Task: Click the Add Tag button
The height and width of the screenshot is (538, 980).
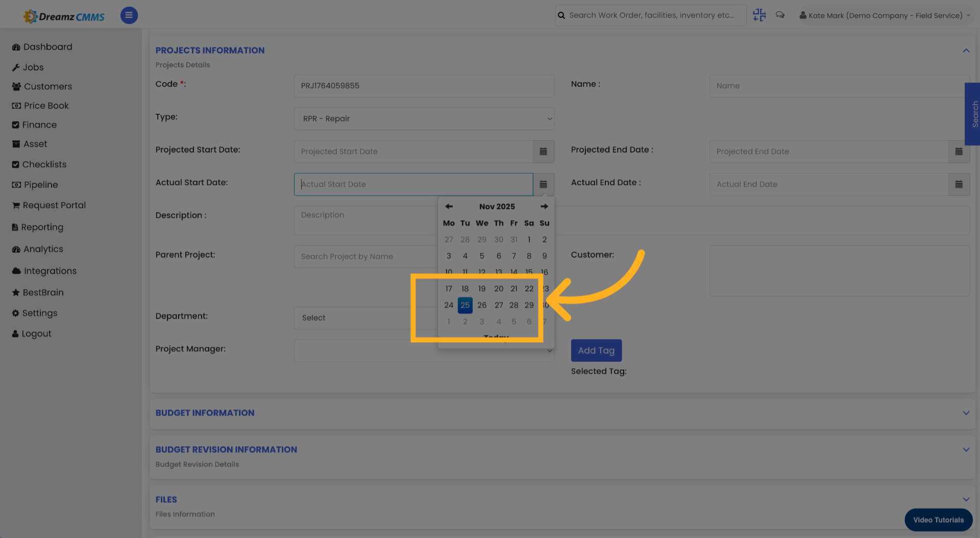Action: [596, 350]
